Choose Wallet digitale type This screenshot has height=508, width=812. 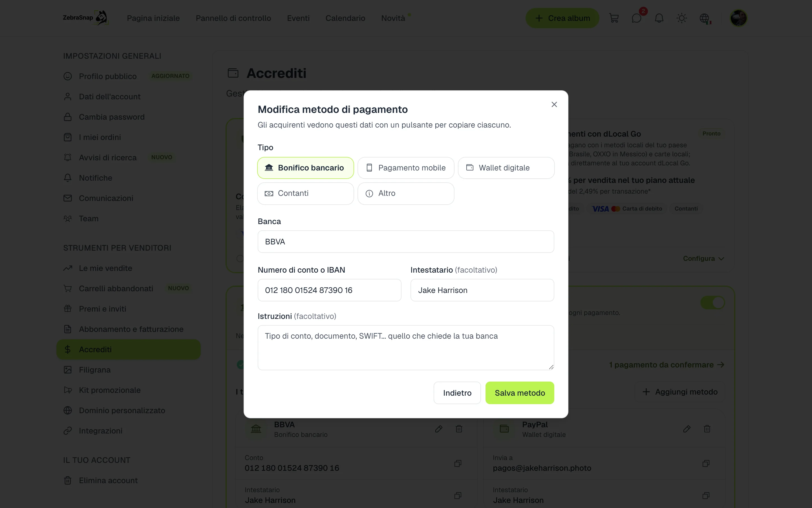coord(506,168)
